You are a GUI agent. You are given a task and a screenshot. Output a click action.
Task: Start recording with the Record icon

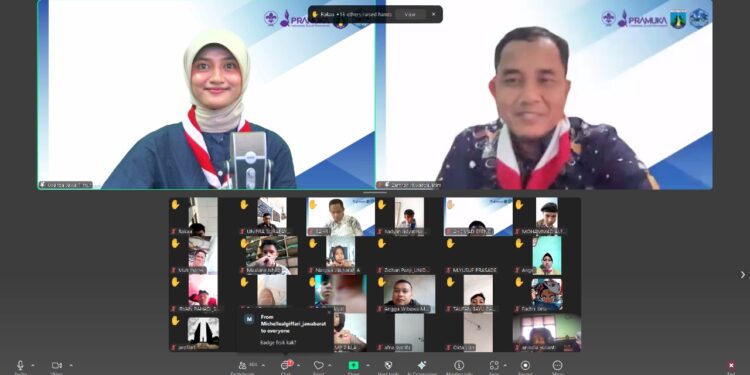525,365
